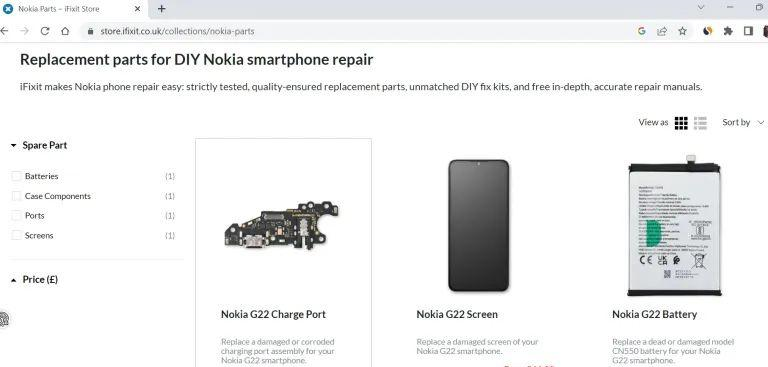Open the Nokia G22 Charge Port product link
768x367 pixels.
coord(273,315)
